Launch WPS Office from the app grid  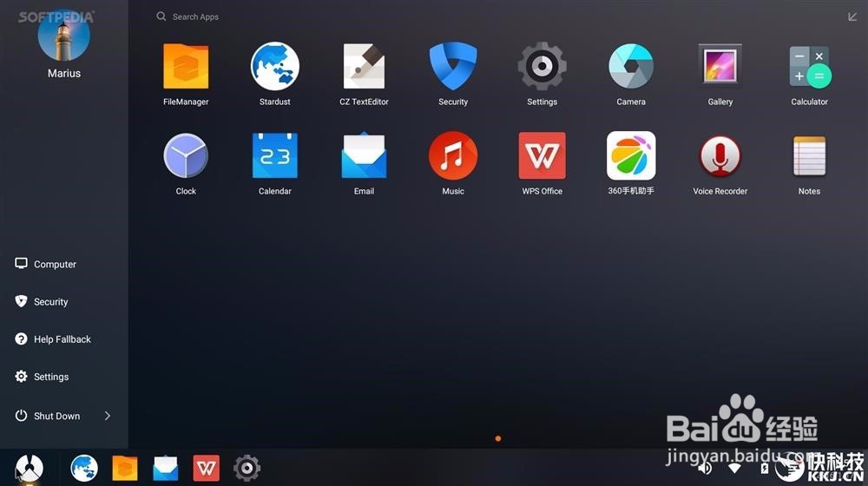(x=542, y=155)
